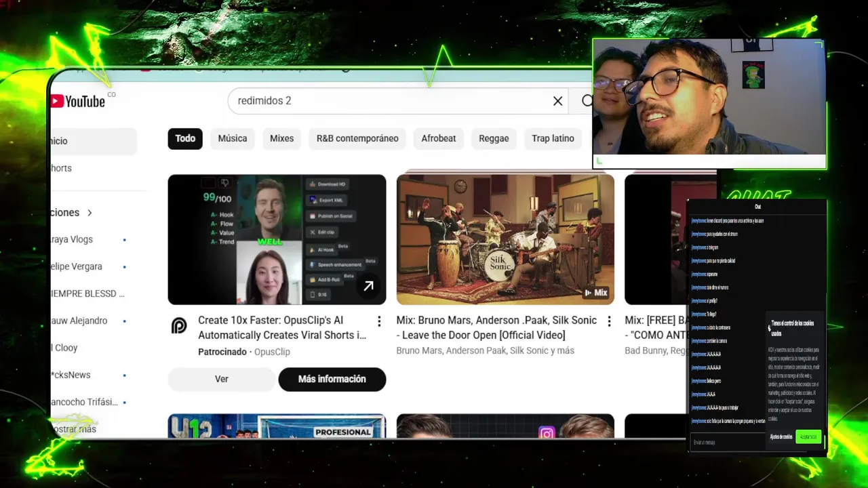The image size is (868, 488).
Task: Open the OpusClip ad external link arrow
Action: [368, 287]
